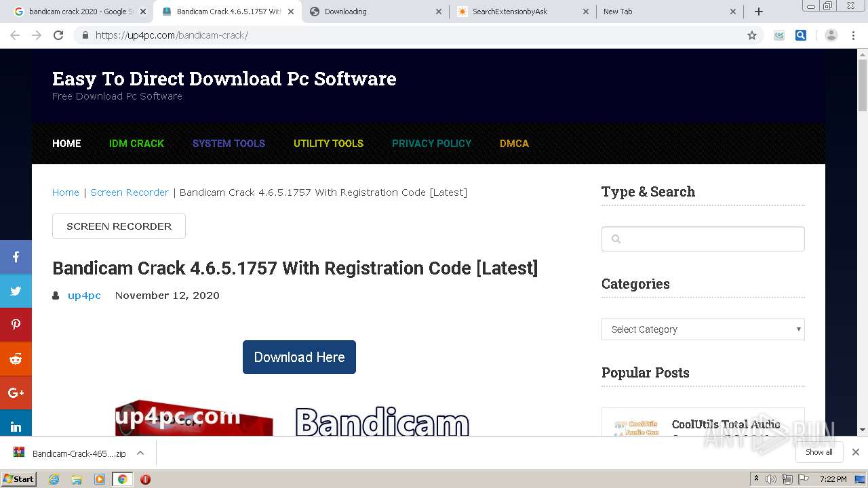Viewport: 868px width, 488px height.
Task: Click the site search input field
Action: [x=703, y=239]
